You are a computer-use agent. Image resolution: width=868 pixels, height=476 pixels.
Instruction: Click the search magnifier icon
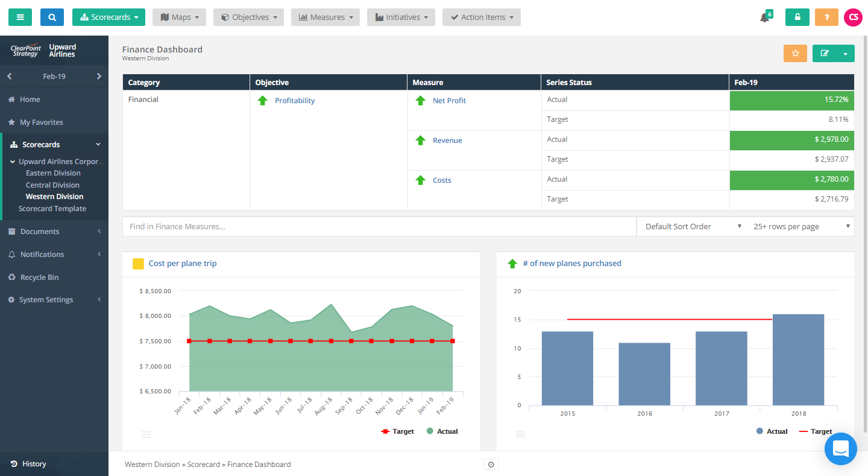(52, 17)
